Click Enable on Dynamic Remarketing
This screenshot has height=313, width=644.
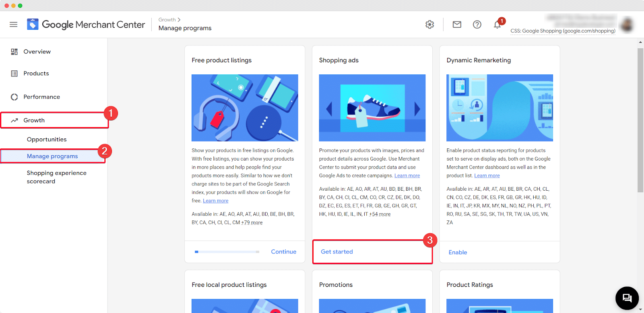click(458, 252)
